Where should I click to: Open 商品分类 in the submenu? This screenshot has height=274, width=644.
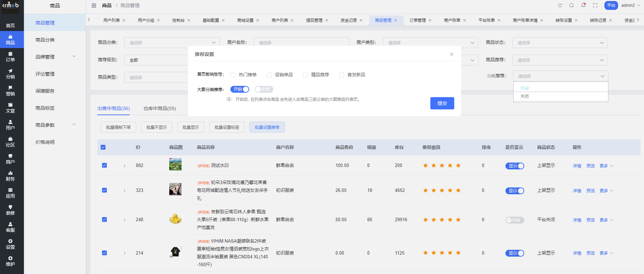tap(45, 40)
